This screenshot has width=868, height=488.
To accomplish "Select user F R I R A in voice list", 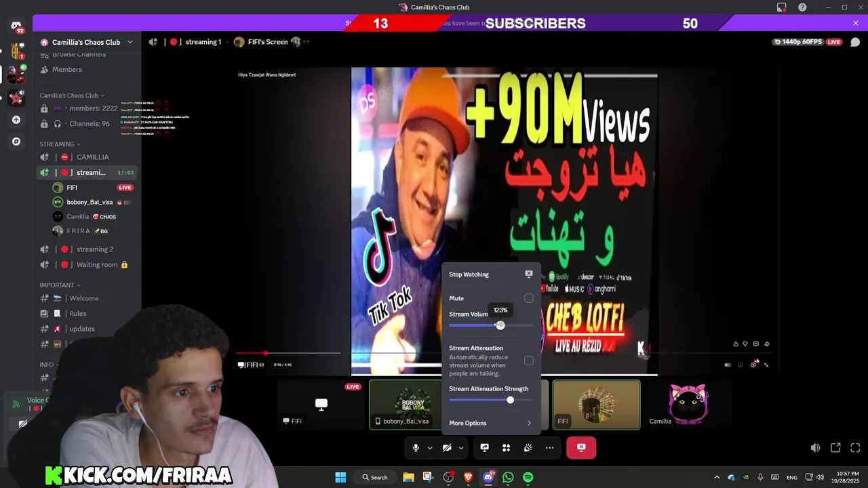I will click(x=94, y=231).
